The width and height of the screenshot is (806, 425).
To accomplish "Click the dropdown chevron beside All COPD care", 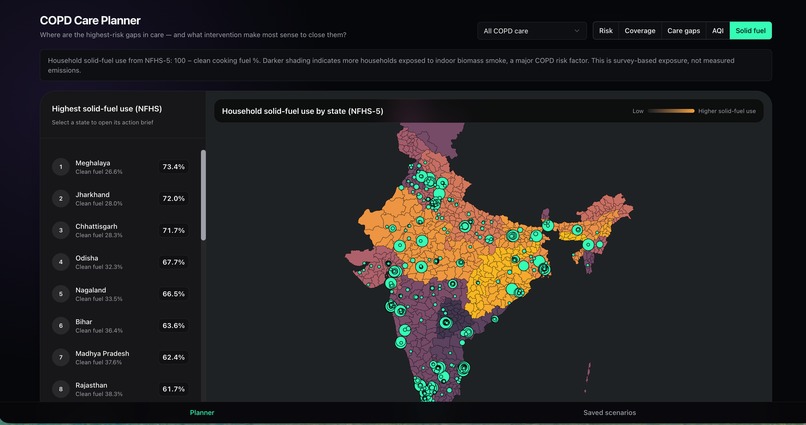I will [577, 31].
